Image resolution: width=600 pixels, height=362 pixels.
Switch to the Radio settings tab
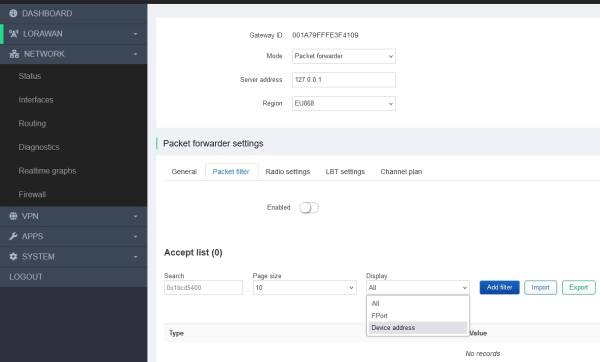coord(288,172)
